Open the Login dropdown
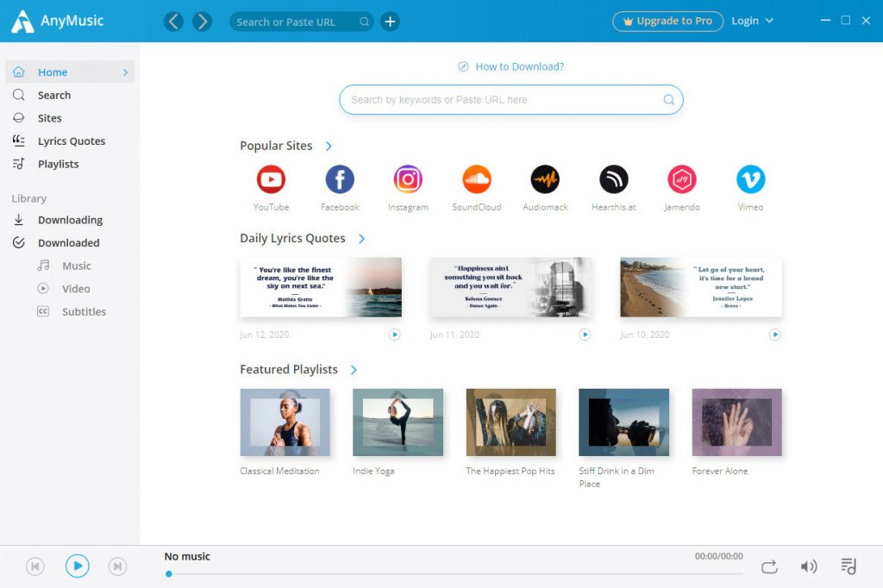The image size is (883, 588). click(x=752, y=21)
